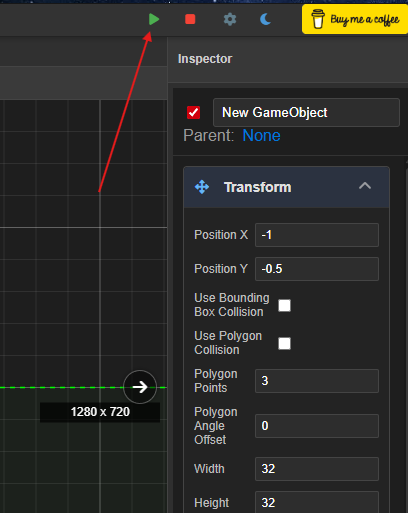Click the Position Y field

[317, 269]
